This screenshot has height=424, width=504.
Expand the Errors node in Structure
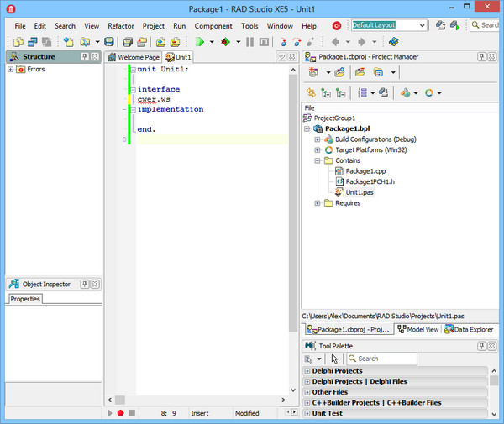tap(11, 69)
